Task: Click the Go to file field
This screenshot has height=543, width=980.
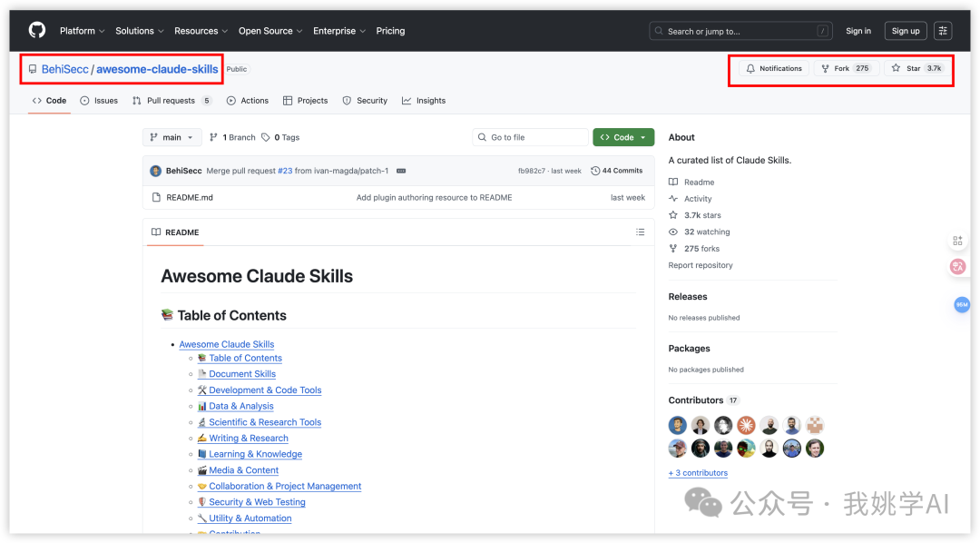Action: point(531,137)
